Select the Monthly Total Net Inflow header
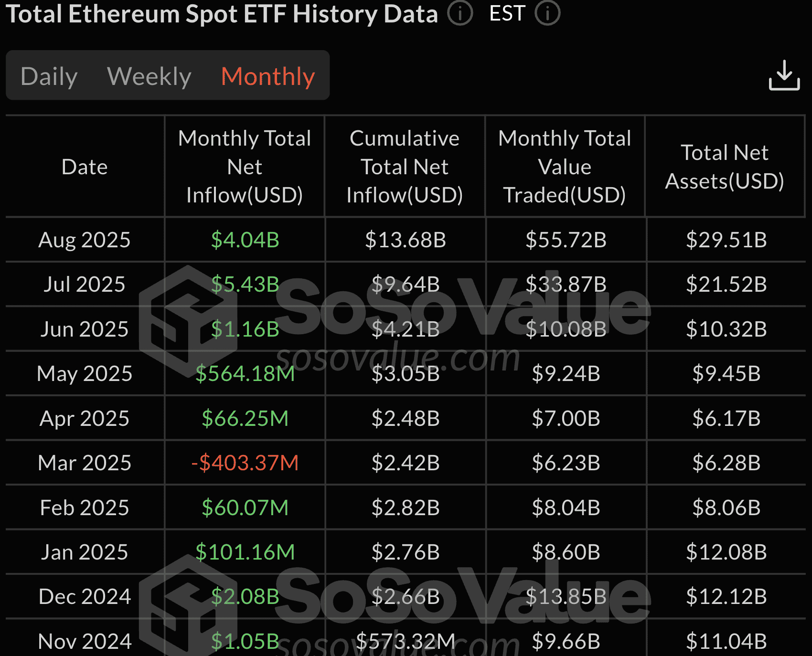The width and height of the screenshot is (812, 656). [x=244, y=166]
